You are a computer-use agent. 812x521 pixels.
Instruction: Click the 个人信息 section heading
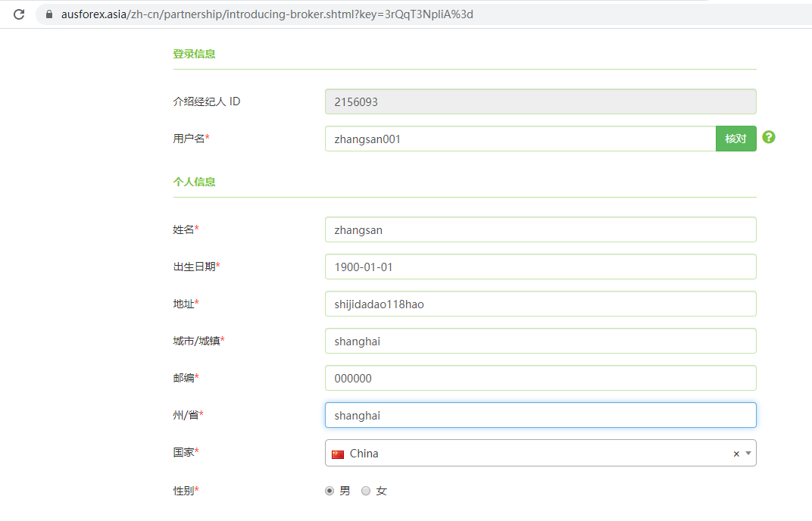194,182
